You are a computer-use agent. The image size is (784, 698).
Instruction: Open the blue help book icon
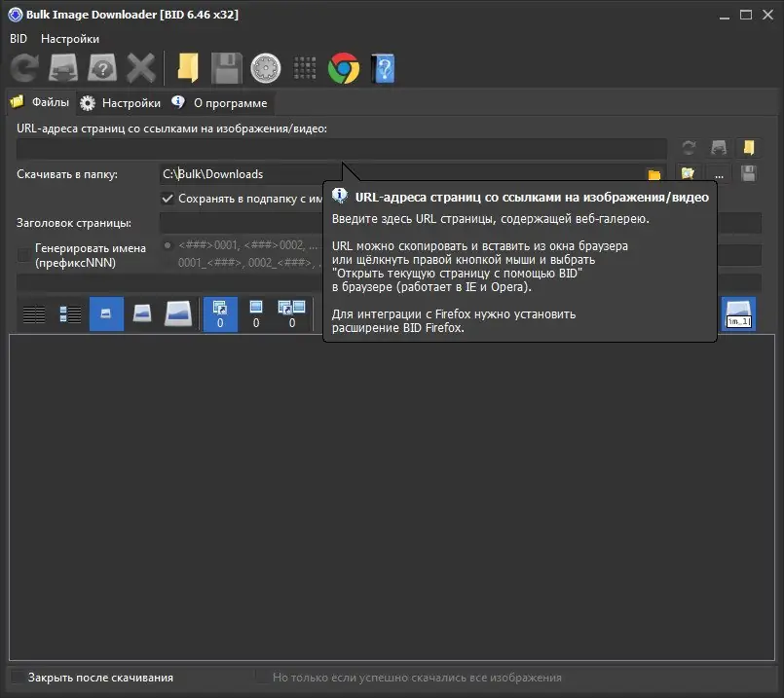point(382,67)
